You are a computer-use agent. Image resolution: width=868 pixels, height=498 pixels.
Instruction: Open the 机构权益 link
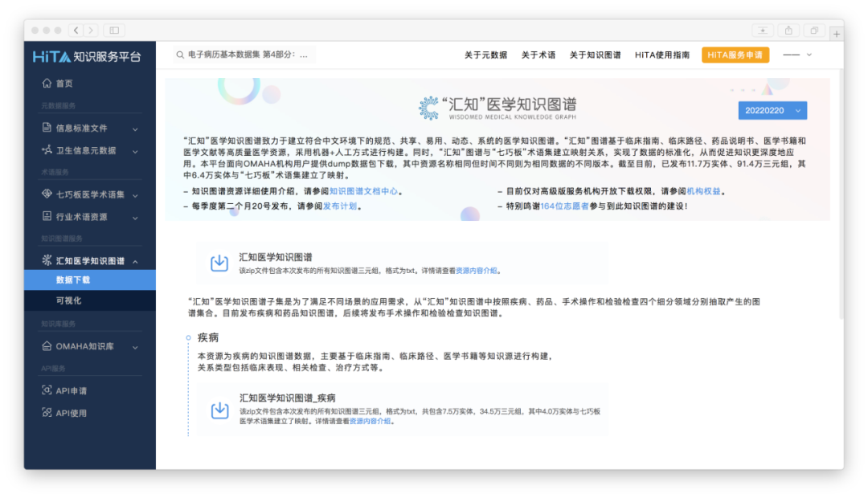(703, 191)
